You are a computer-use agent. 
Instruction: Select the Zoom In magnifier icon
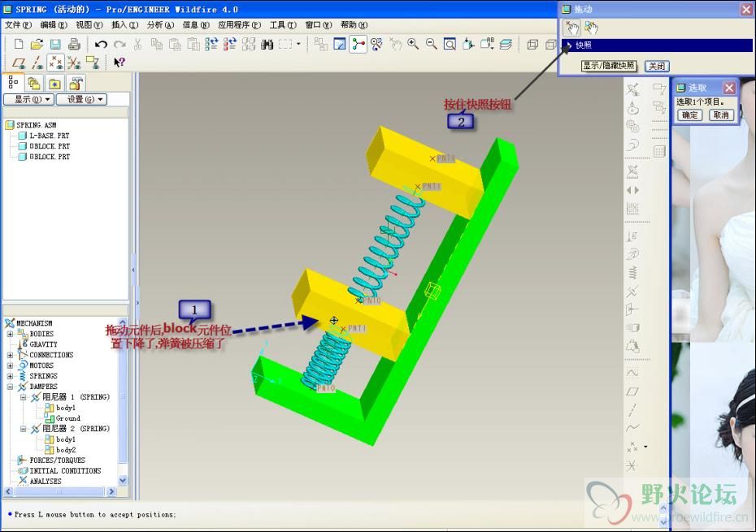coord(413,44)
